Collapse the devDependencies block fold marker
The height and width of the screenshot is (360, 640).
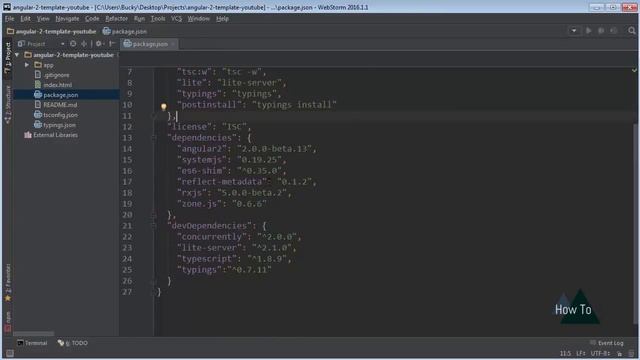tap(154, 226)
